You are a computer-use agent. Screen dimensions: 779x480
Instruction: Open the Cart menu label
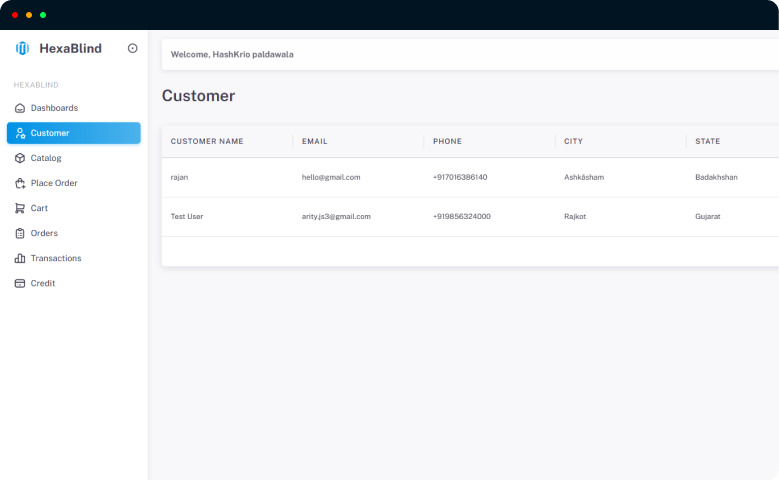(x=39, y=208)
